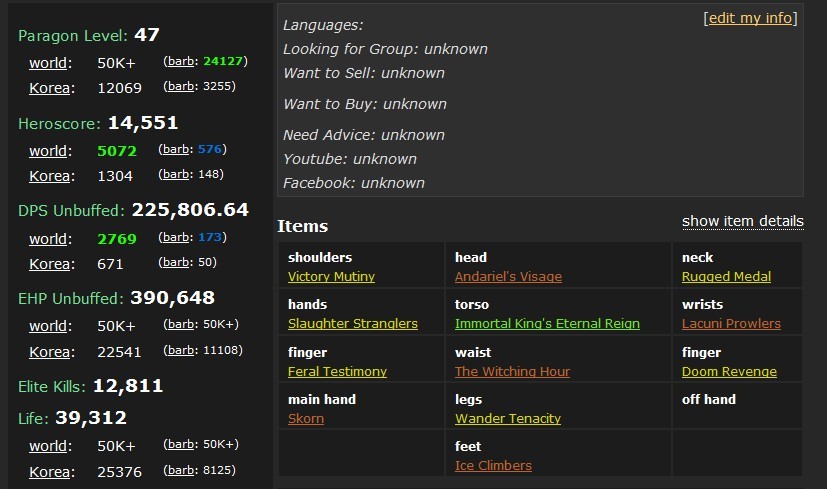Click show item details link

pyautogui.click(x=743, y=221)
